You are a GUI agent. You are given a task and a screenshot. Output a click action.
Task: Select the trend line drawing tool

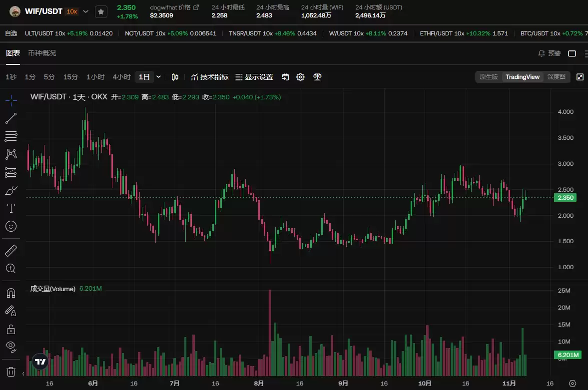(11, 118)
